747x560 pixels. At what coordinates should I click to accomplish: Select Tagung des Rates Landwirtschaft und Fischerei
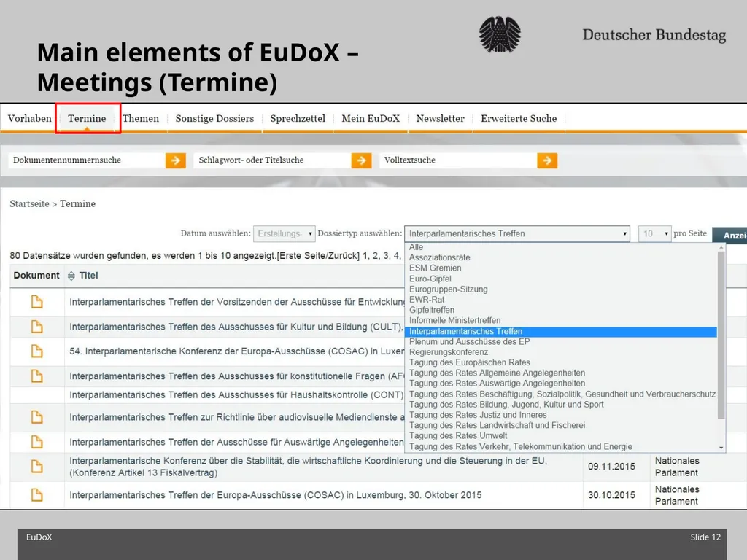(x=561, y=425)
